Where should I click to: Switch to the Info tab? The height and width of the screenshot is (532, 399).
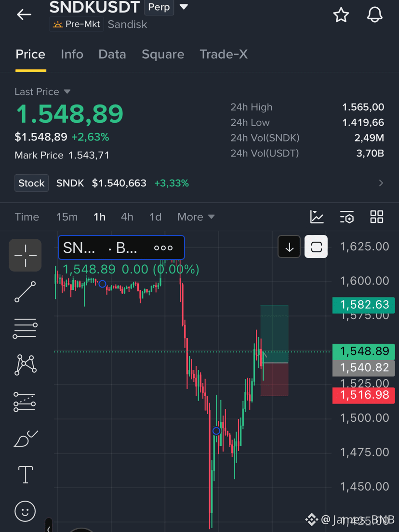pos(72,54)
